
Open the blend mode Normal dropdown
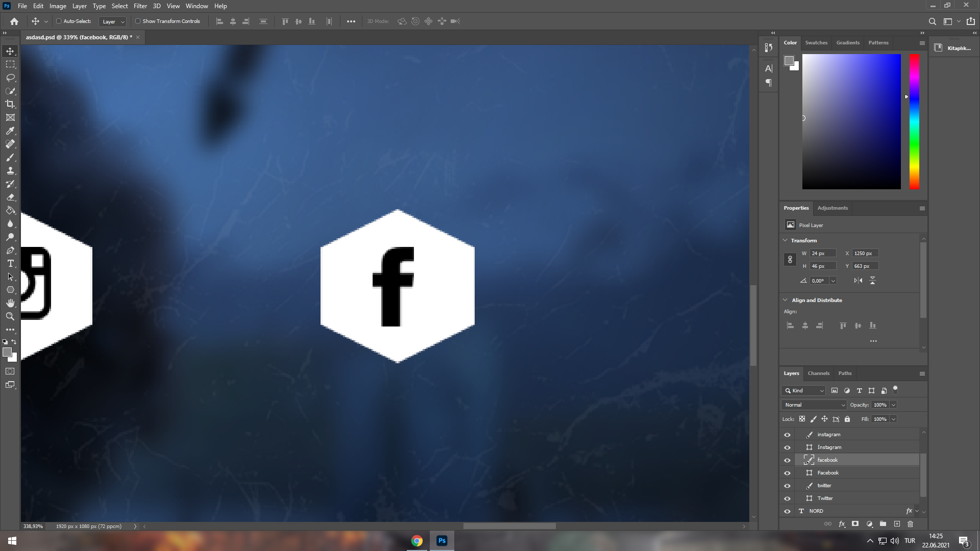point(814,405)
